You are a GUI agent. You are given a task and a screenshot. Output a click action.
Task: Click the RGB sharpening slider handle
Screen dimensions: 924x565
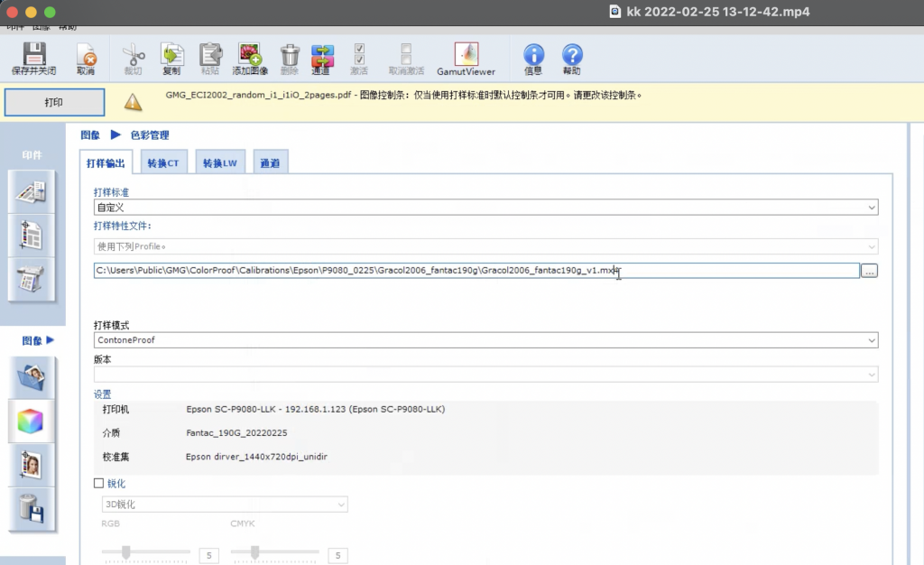click(x=126, y=552)
